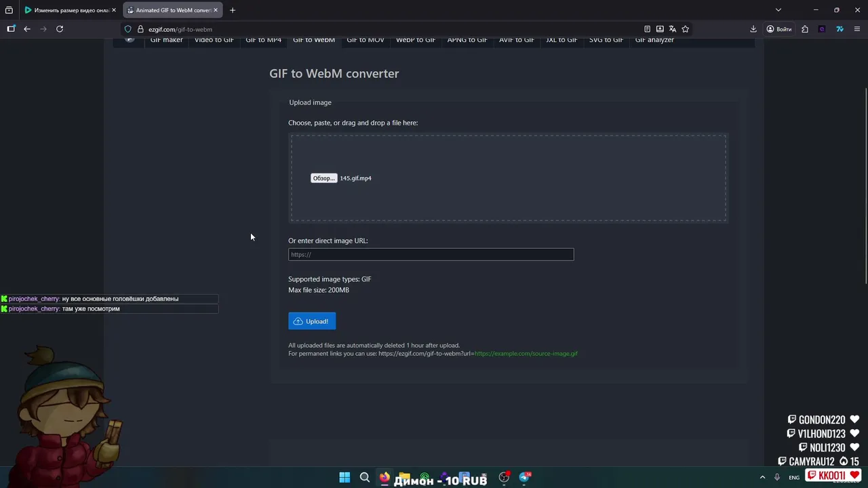The image size is (868, 488).
Task: Open SVG to GIF converter
Action: point(606,41)
